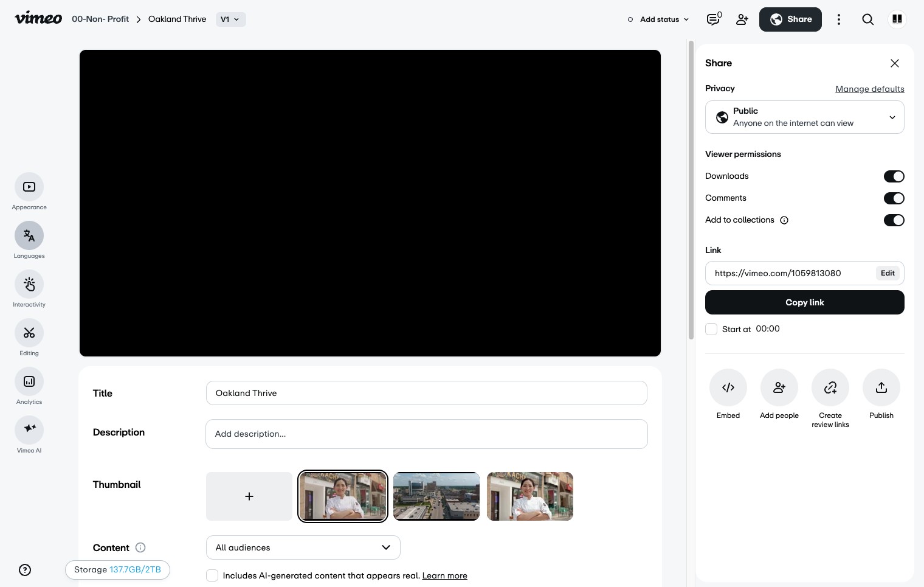Screen dimensions: 924x587
Task: Click the Vimeo logo
Action: [x=38, y=18]
